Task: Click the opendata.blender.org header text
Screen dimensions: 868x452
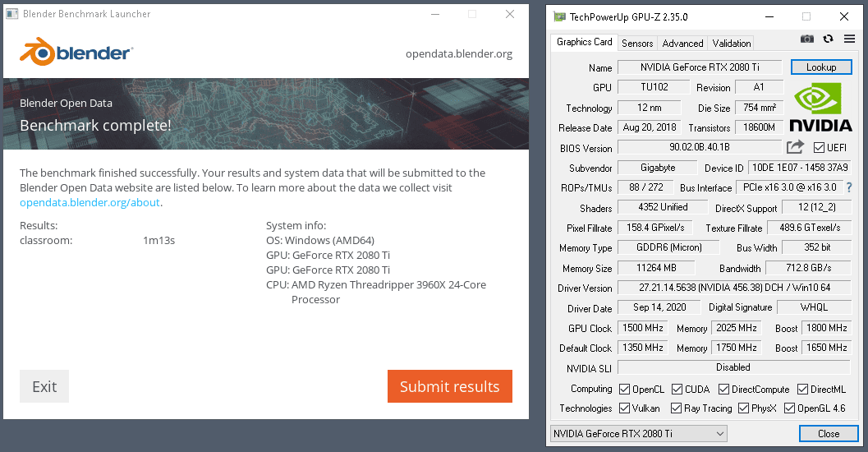Action: pyautogui.click(x=459, y=53)
